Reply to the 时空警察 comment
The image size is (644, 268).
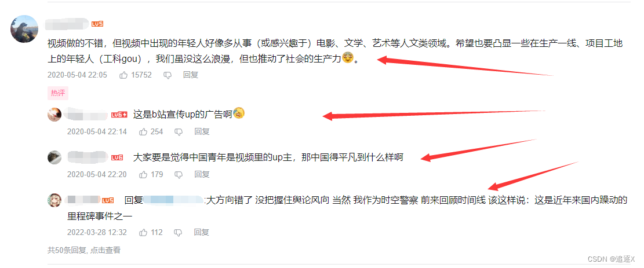pos(202,232)
